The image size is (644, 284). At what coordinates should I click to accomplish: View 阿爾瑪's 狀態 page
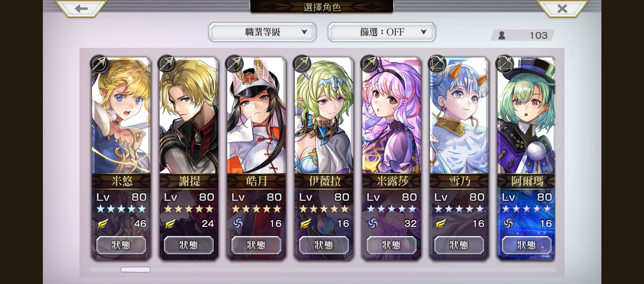(x=526, y=245)
